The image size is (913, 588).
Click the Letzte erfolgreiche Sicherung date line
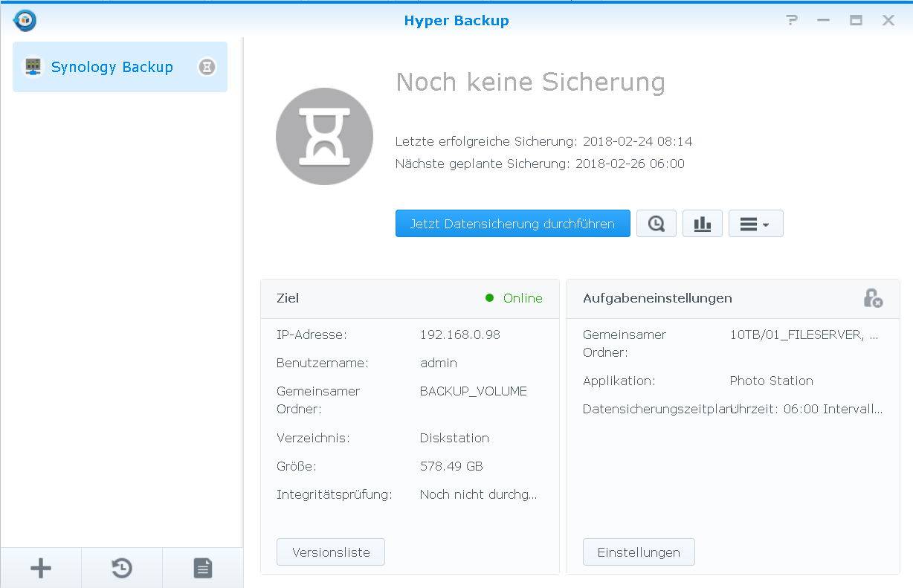(x=544, y=141)
